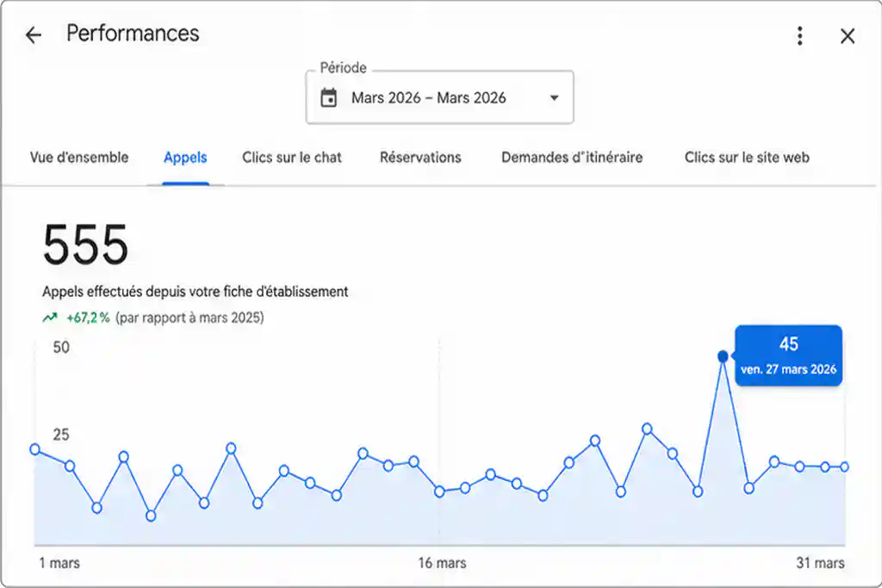Click the 555 total calls number
This screenshot has height=588, width=882.
tap(85, 245)
